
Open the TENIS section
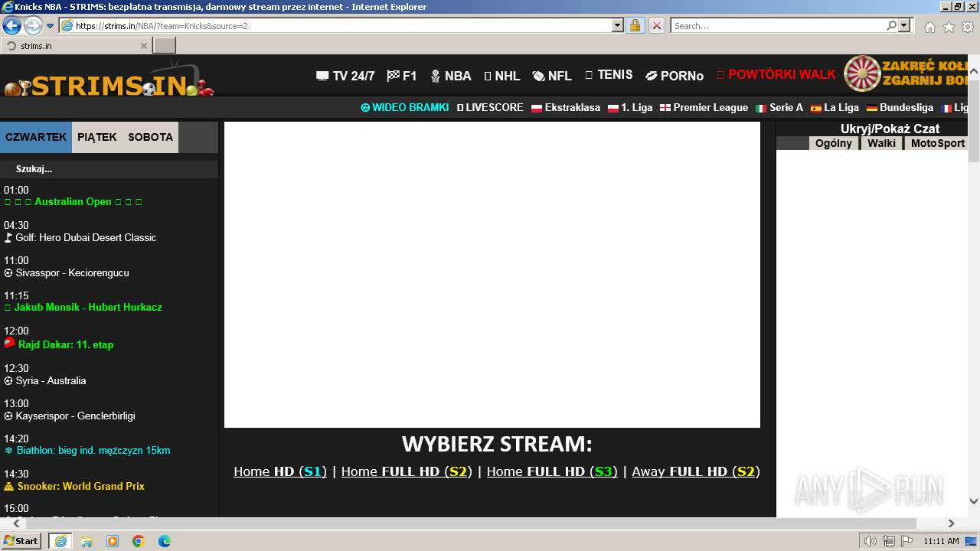(609, 75)
